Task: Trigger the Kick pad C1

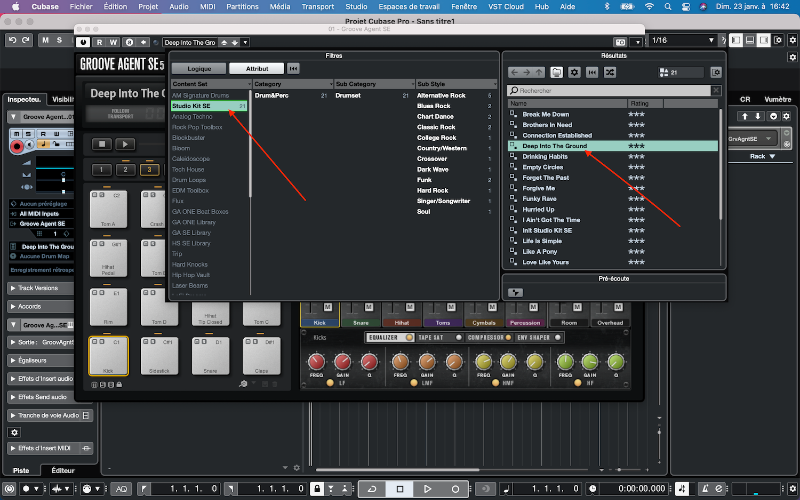Action: click(x=108, y=356)
